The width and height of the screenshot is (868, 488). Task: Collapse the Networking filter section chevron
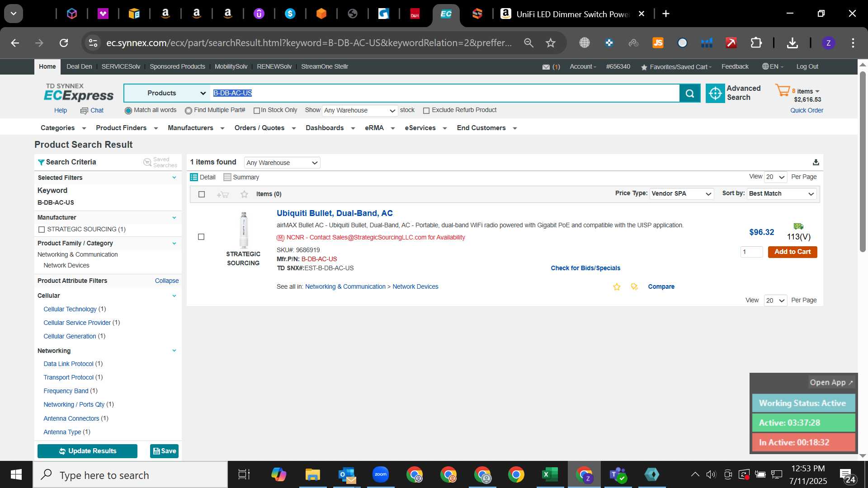click(174, 351)
